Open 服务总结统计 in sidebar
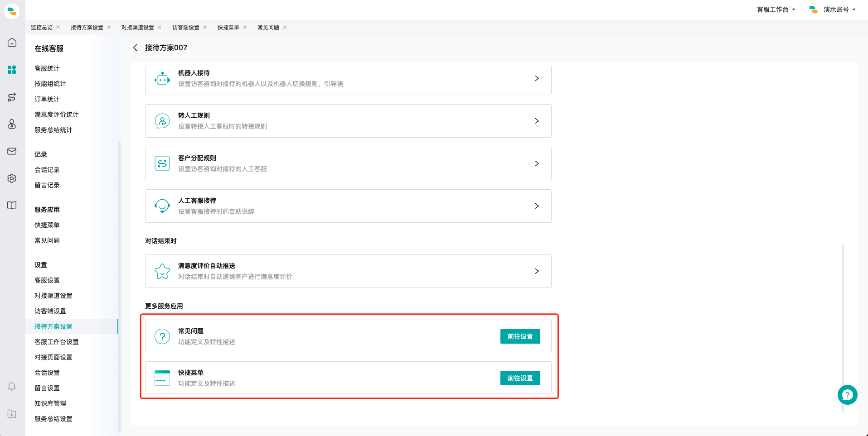 [53, 130]
